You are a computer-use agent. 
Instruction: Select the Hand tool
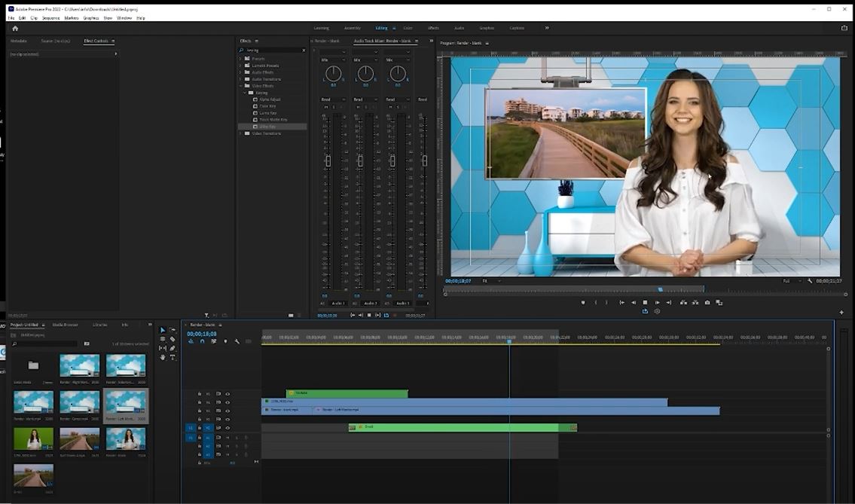point(162,357)
